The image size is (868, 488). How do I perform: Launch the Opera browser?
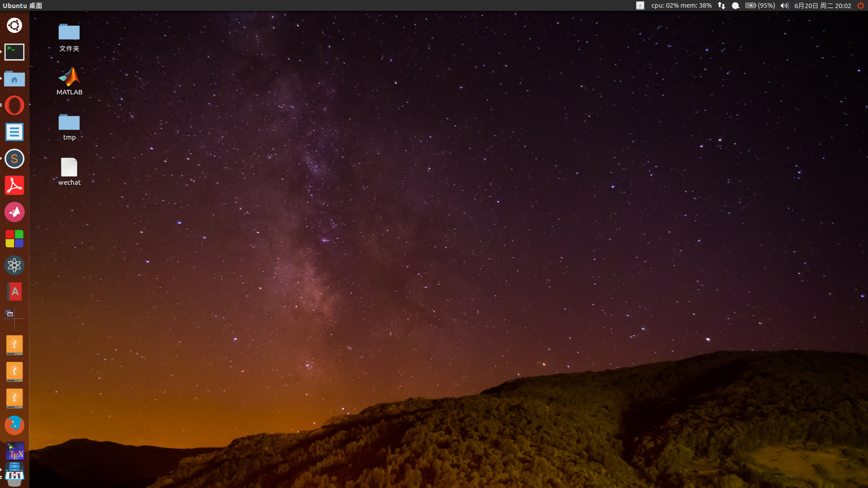tap(14, 105)
